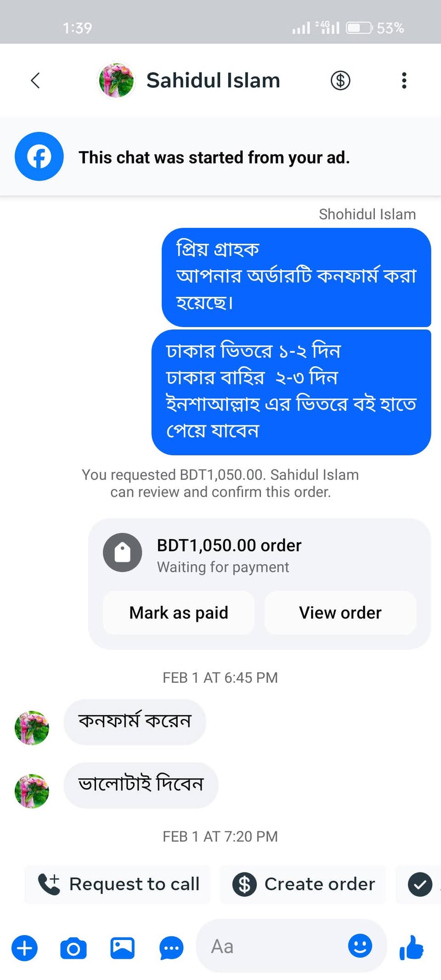The height and width of the screenshot is (980, 441).
Task: Open the dollar payment icon in header
Action: (340, 80)
